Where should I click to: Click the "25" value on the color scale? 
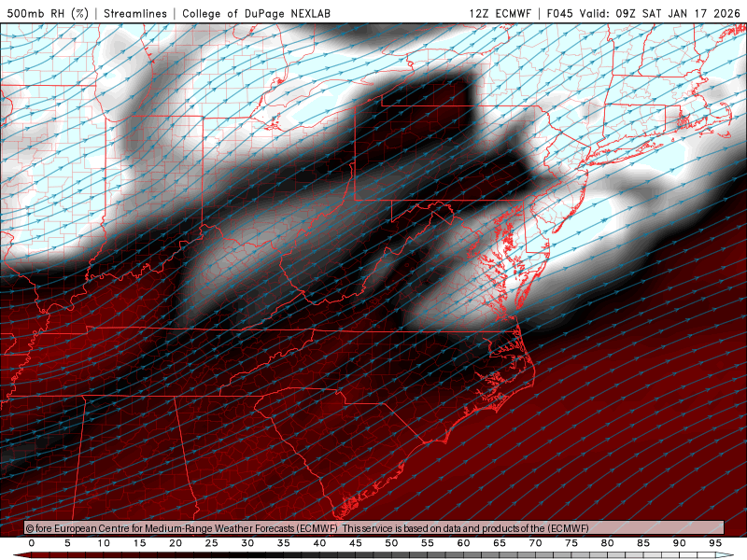click(212, 543)
